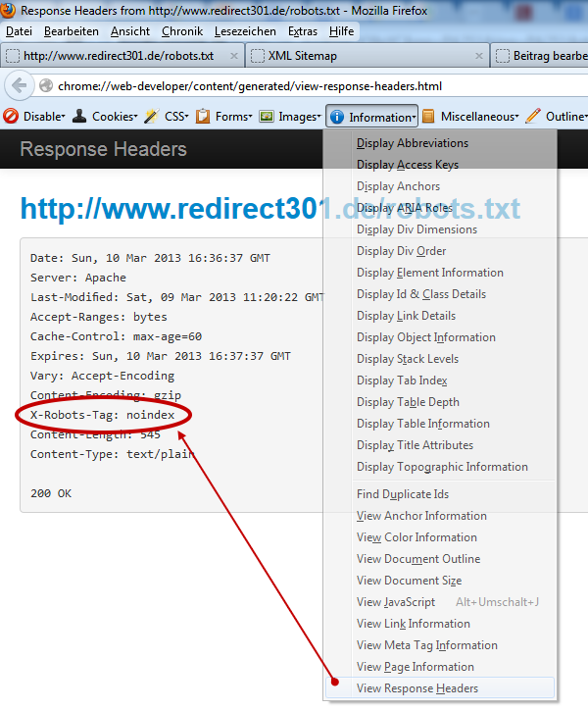Choose View Link Information
Viewport: 588px width, 711px height.
point(440,624)
